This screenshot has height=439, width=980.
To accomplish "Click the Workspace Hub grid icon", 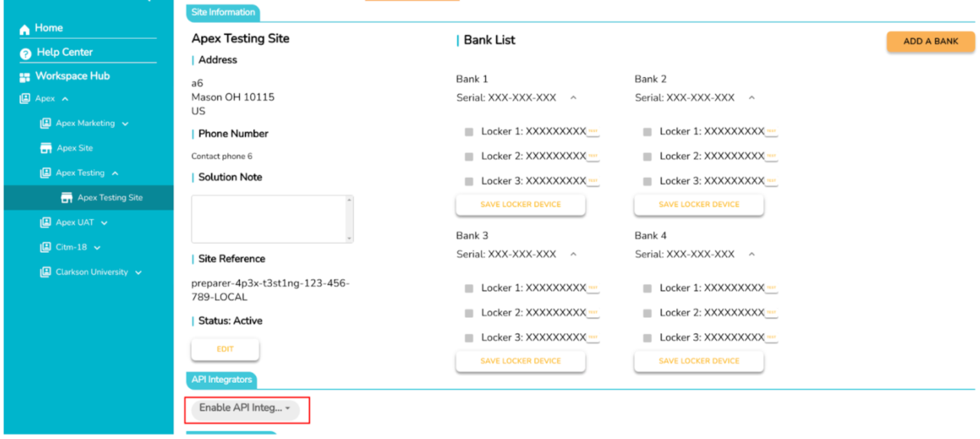I will pyautogui.click(x=25, y=77).
